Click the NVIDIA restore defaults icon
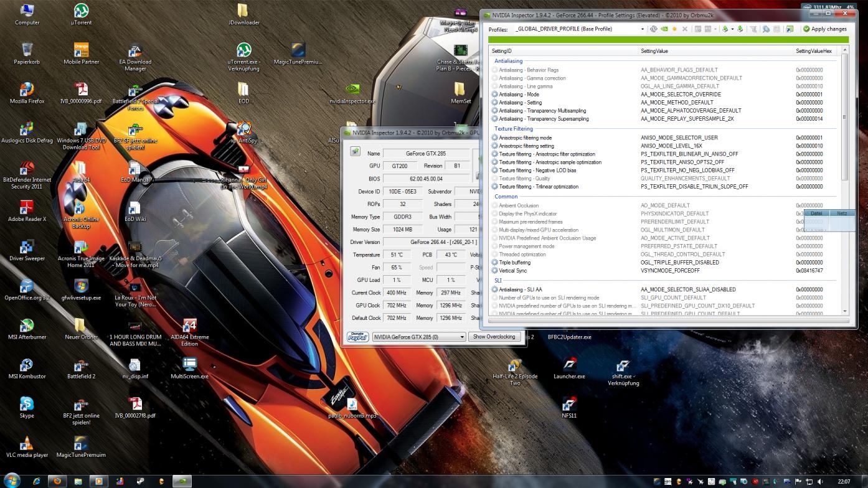Image resolution: width=868 pixels, height=488 pixels. pyautogui.click(x=664, y=29)
